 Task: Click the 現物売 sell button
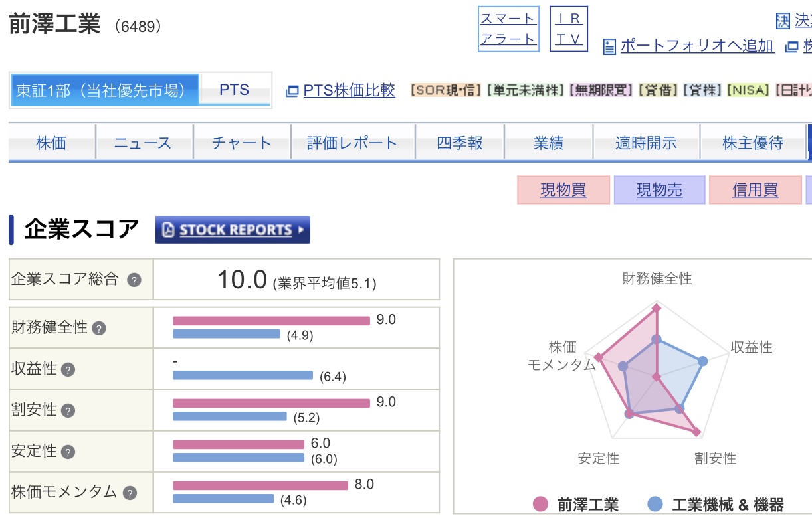pyautogui.click(x=659, y=190)
